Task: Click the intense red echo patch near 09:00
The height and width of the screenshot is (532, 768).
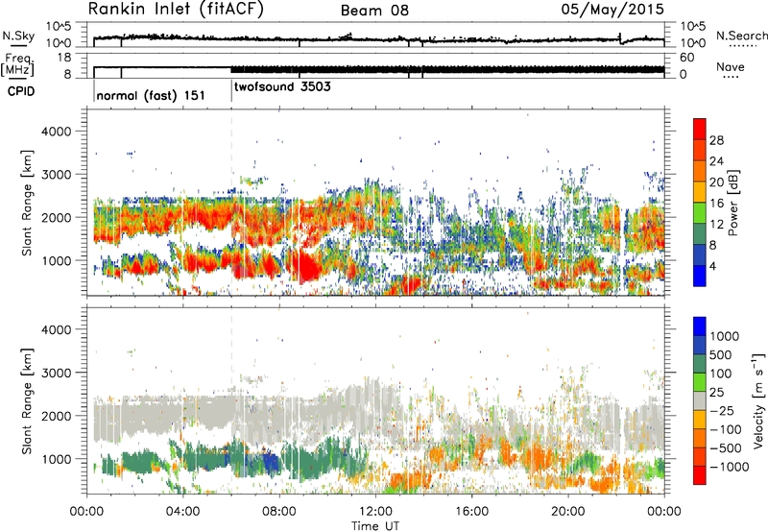Action: 307,268
